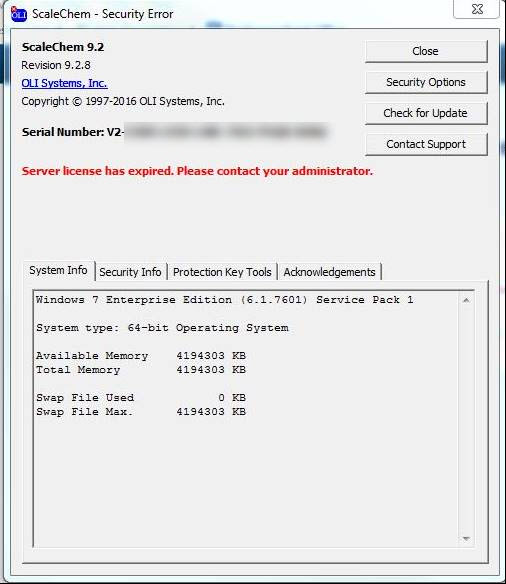Click the Available Memory row

141,356
